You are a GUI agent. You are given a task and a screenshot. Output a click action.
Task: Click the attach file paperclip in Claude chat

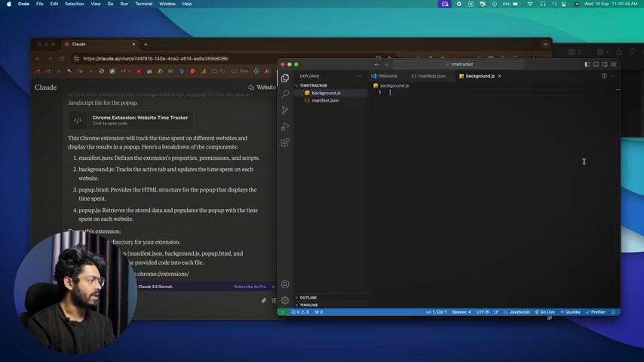264,300
